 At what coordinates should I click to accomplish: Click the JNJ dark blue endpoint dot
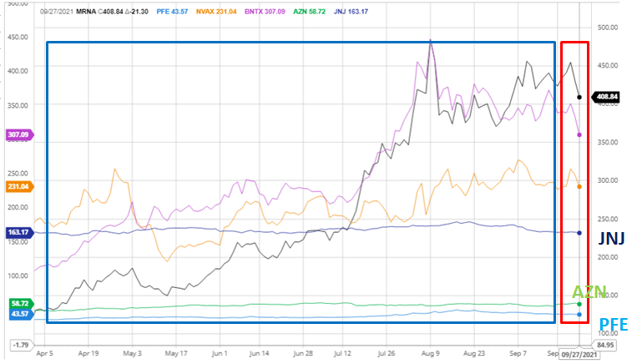[579, 233]
